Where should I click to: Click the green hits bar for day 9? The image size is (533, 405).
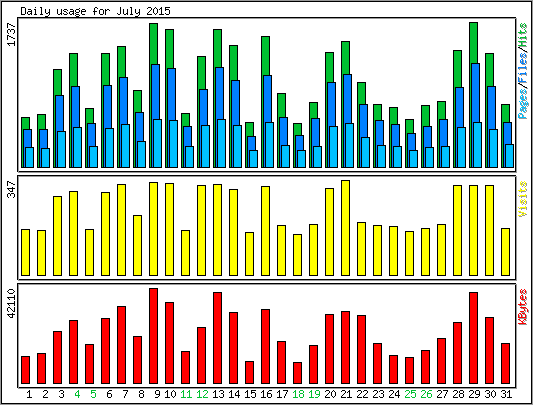click(x=154, y=44)
